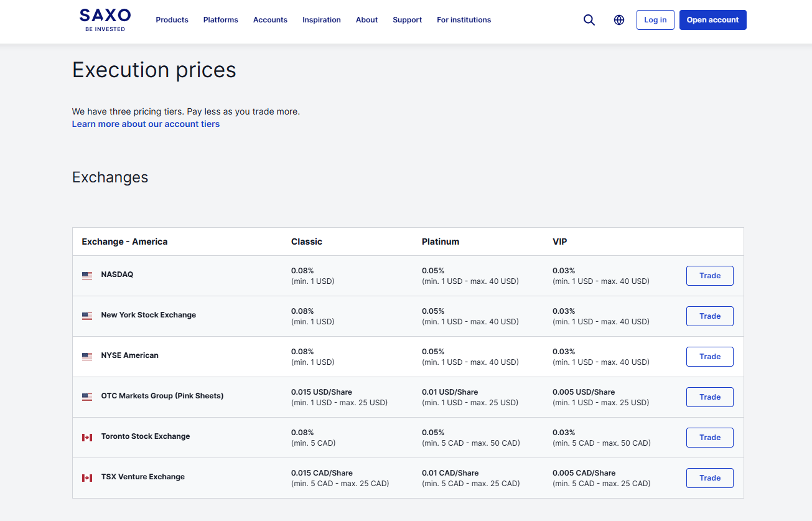The width and height of the screenshot is (812, 521).
Task: Click the 'We have three pricing tiers' sentence
Action: (x=186, y=111)
